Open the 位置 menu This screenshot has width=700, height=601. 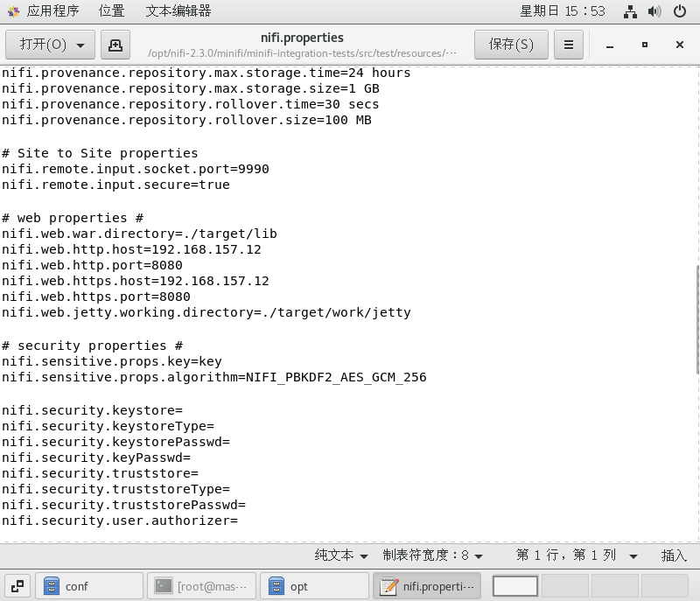tap(112, 10)
